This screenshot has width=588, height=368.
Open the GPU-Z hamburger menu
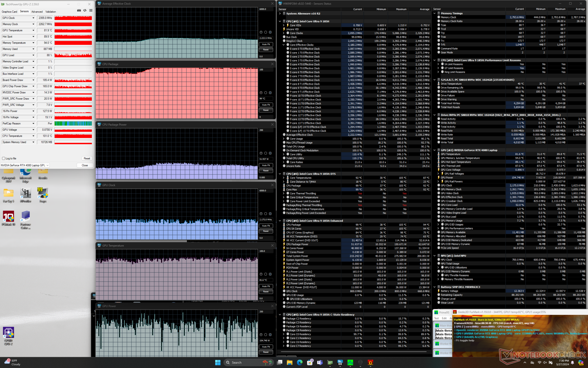coord(91,10)
